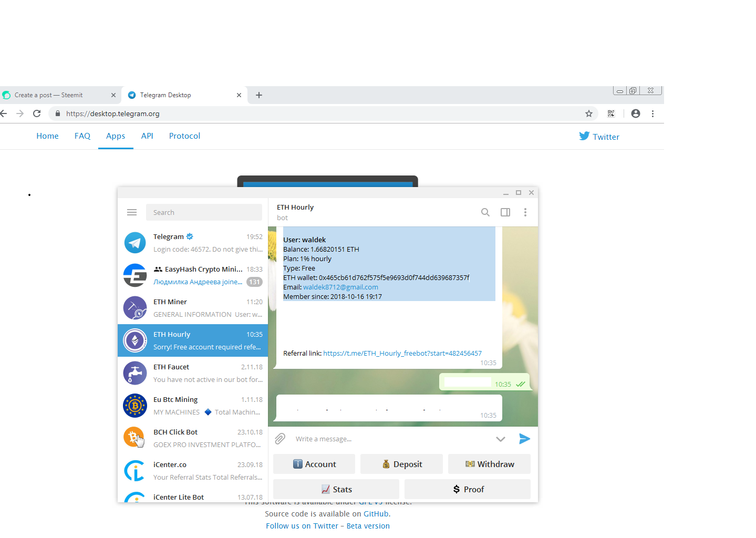Select 'MY MACHINES' preview under Eu Btc Mining
The width and height of the screenshot is (756, 538).
(x=177, y=412)
